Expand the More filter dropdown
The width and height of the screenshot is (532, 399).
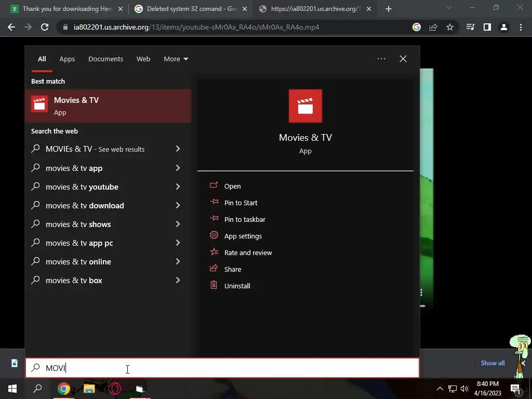point(176,59)
